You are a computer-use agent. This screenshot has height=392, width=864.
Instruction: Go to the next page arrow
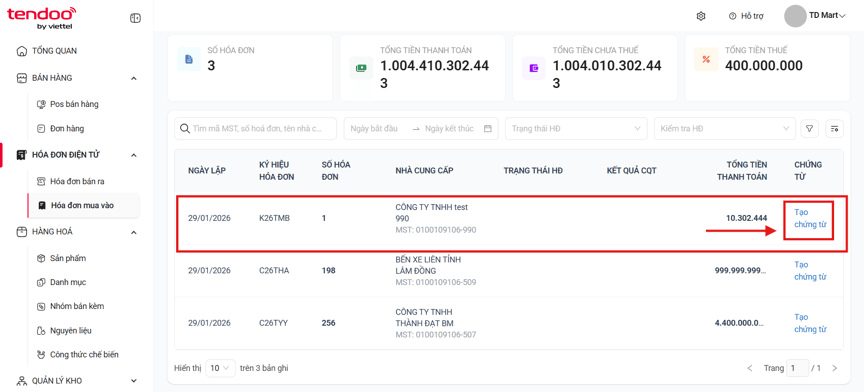(x=834, y=368)
